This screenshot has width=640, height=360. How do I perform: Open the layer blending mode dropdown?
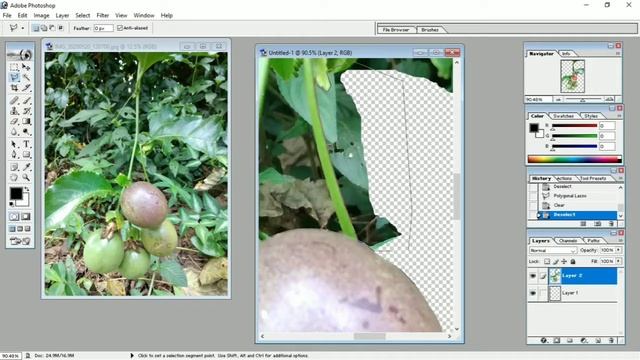tap(553, 250)
